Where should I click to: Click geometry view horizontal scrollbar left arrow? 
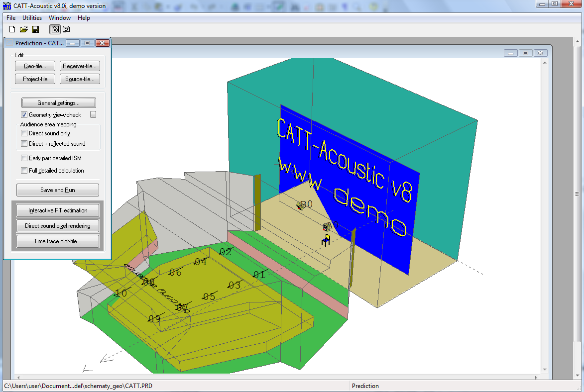18,377
